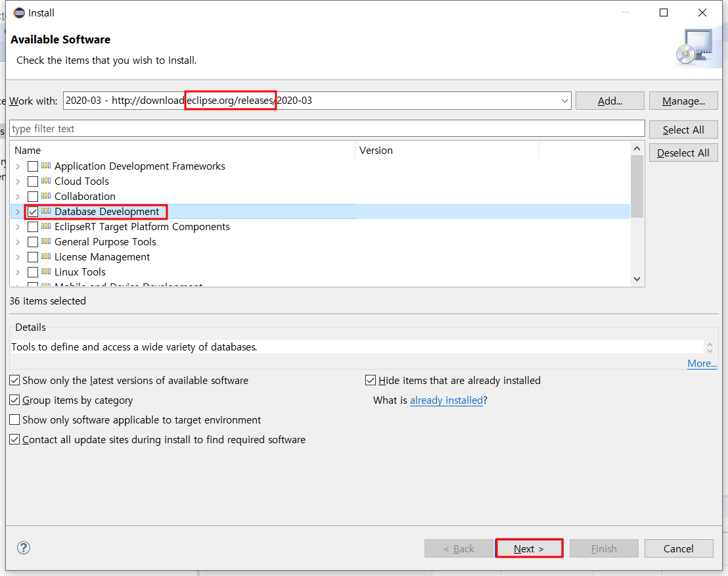Check Application Development Frameworks checkbox

point(32,166)
